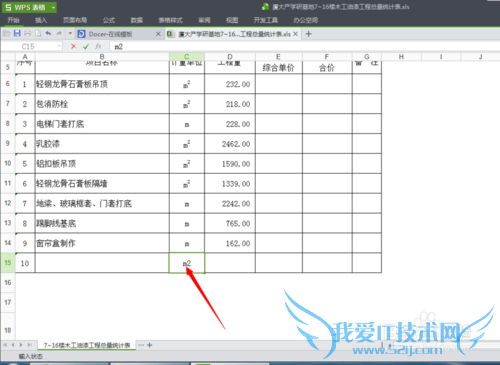Open the 开发工具 ribbon tab
Screen dimensions: 500x365
click(266, 20)
